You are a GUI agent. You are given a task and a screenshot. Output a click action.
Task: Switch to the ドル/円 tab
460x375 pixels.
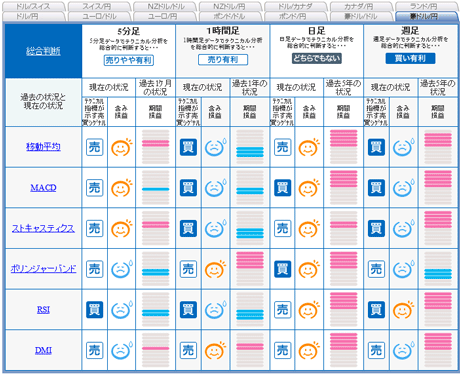coord(34,16)
